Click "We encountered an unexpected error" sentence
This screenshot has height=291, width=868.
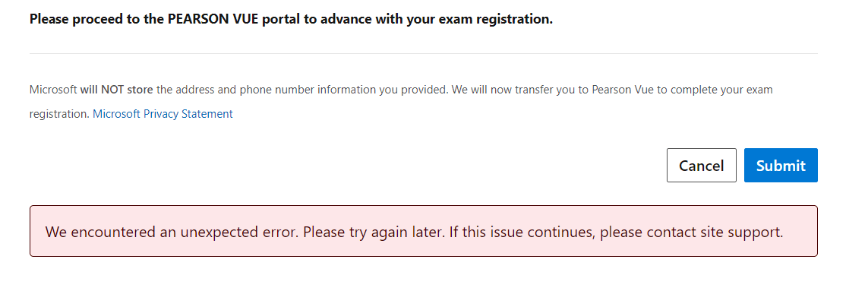172,232
